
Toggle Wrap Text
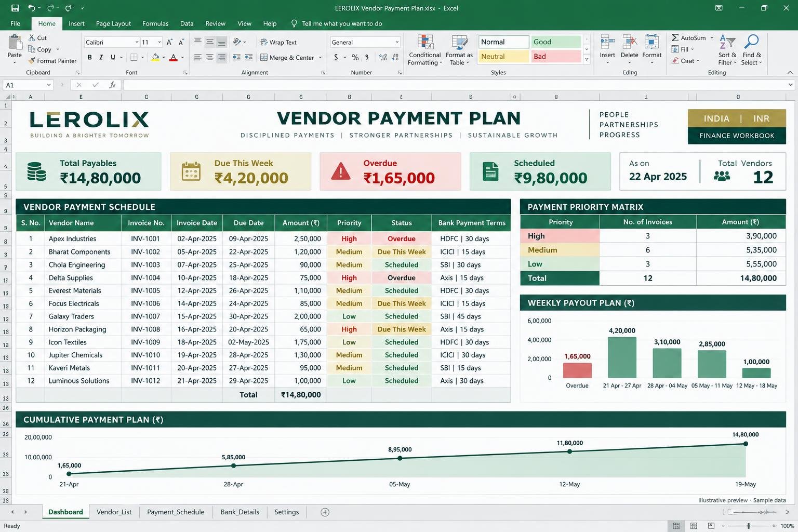coord(278,42)
